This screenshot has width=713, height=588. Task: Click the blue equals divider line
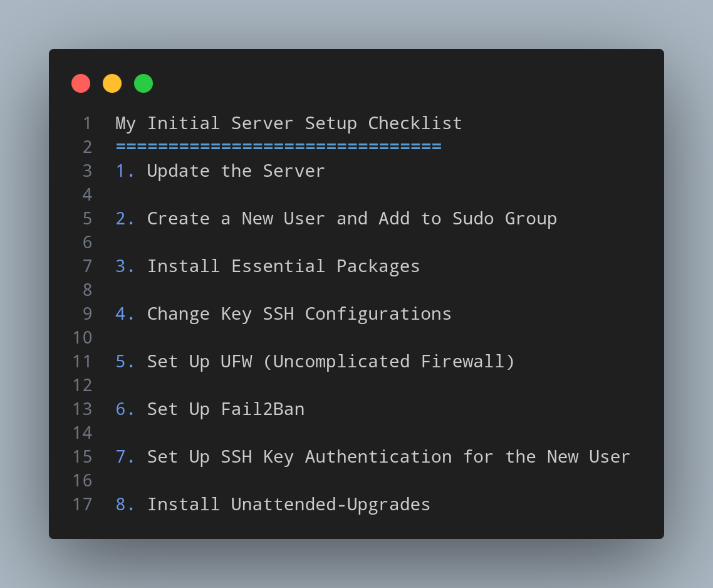coord(278,147)
